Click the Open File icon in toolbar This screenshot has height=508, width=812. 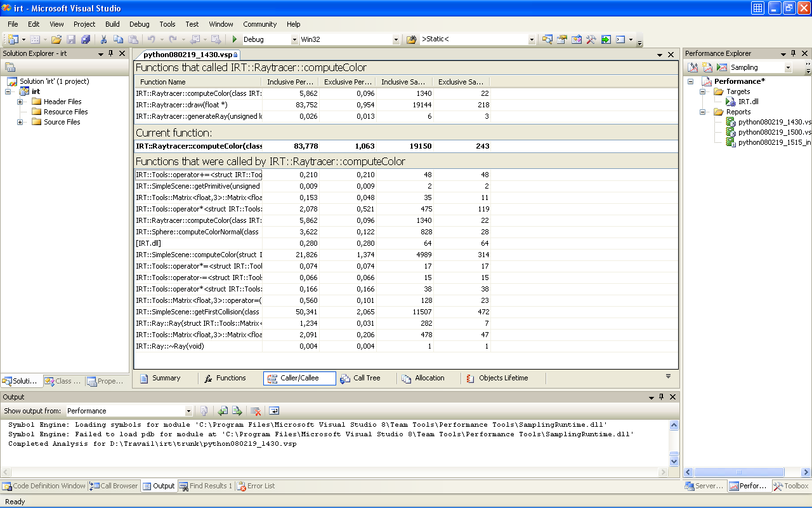56,39
